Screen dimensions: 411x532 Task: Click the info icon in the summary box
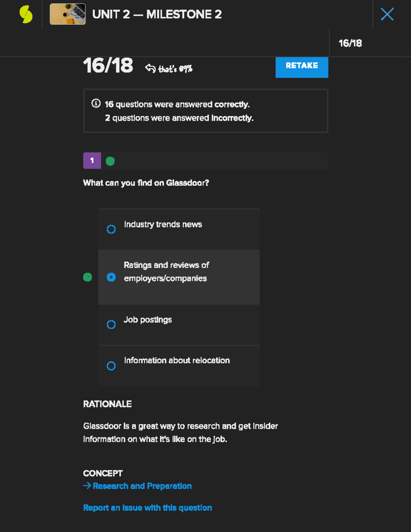click(96, 103)
